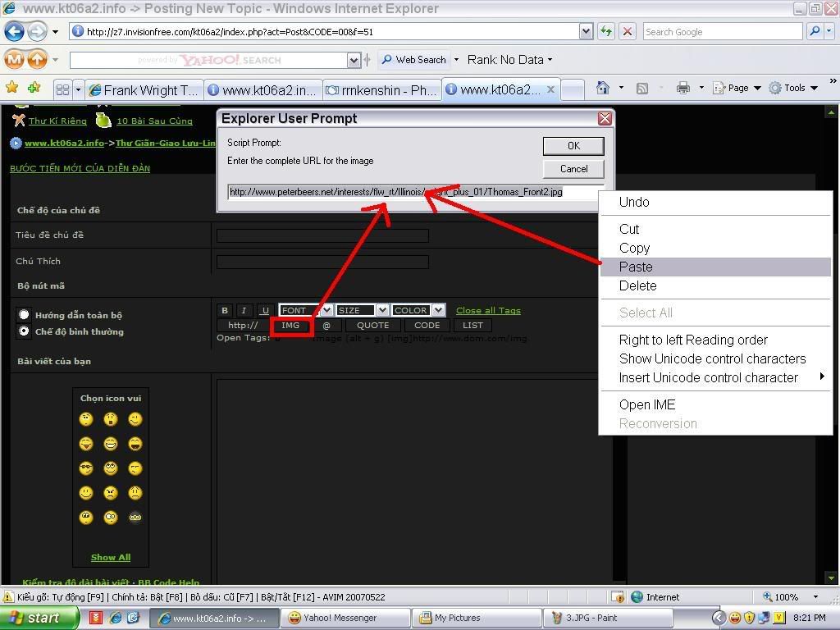Viewport: 840px width, 630px height.
Task: Click the orange up-arrow toolbar icon
Action: click(37, 59)
